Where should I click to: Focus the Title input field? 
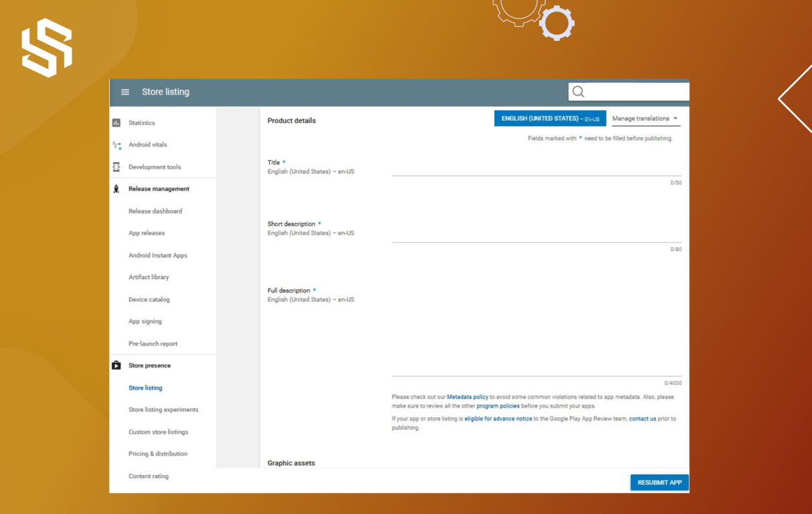[x=536, y=167]
